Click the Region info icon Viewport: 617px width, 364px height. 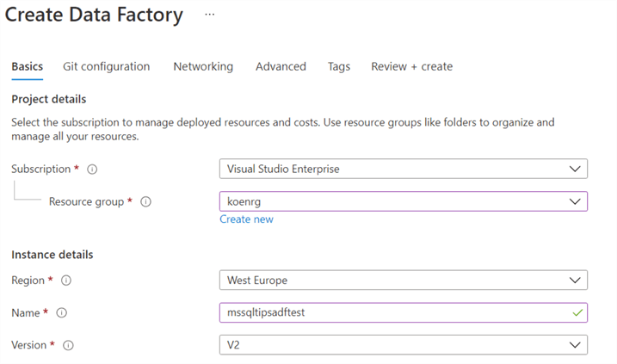66,281
